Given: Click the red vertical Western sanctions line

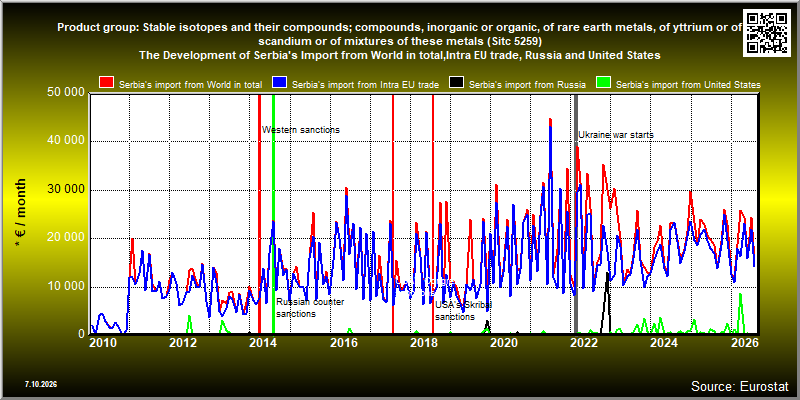Looking at the screenshot, I should (x=259, y=214).
